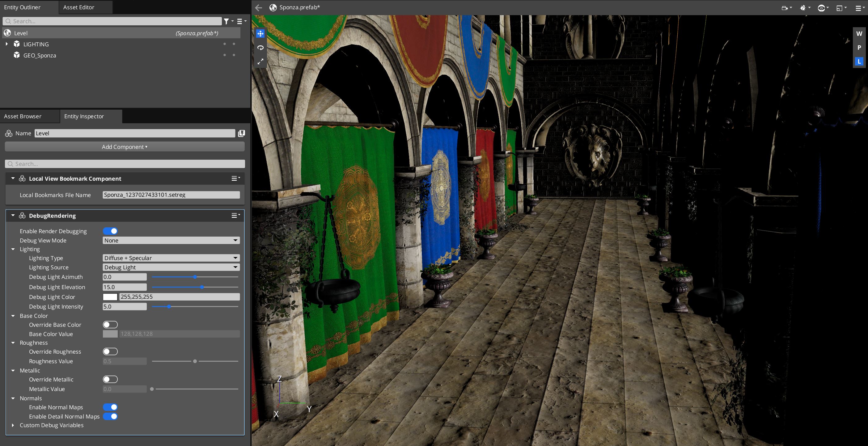868x446 pixels.
Task: Select the scale manipulator mode icon
Action: [x=260, y=62]
